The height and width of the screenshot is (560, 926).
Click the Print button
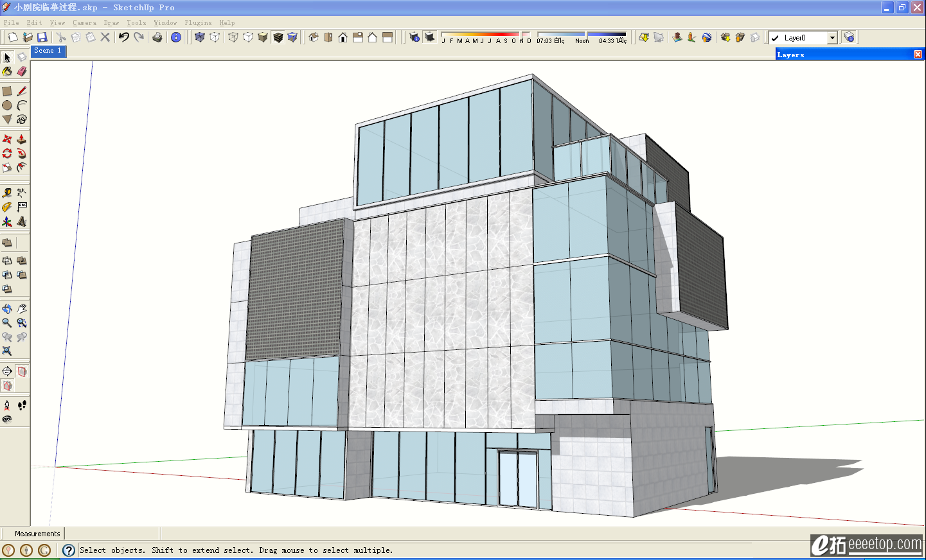157,37
